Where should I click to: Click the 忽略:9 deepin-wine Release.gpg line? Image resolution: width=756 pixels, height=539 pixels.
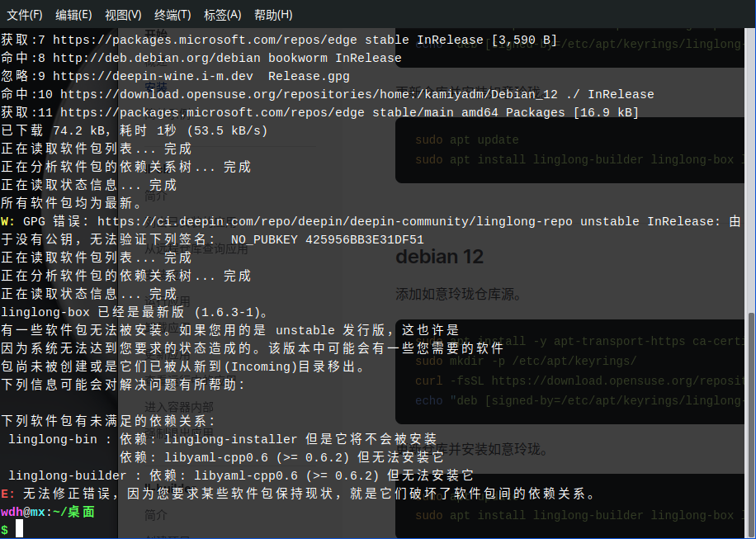[x=176, y=76]
